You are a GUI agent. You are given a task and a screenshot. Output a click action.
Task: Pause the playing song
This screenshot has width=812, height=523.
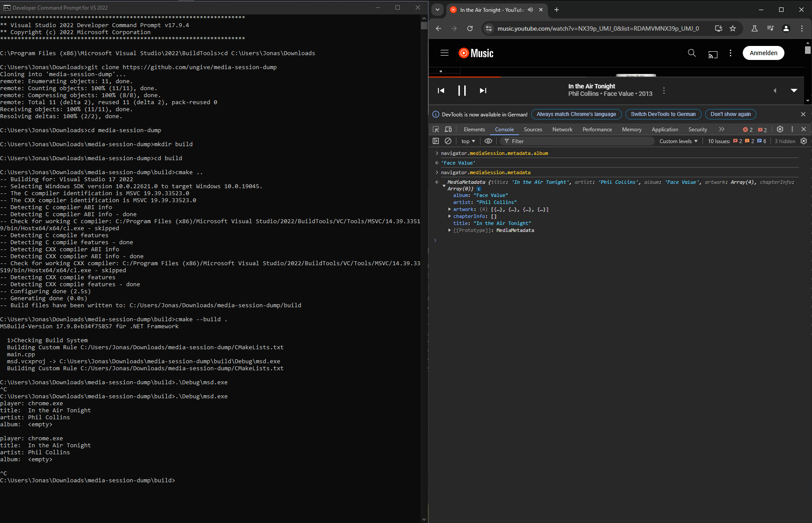click(x=462, y=91)
